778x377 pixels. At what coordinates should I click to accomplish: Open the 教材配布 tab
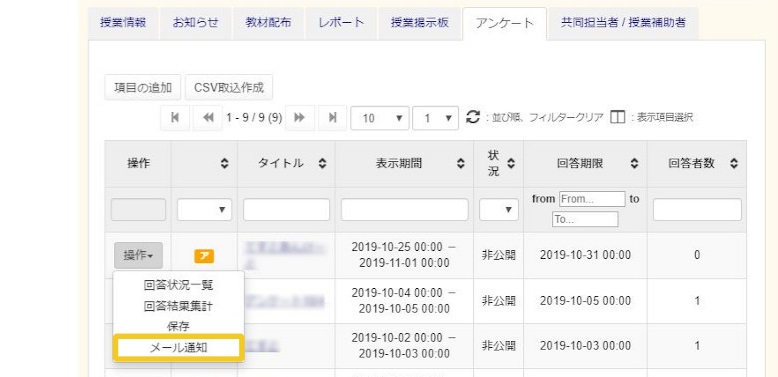pos(268,23)
